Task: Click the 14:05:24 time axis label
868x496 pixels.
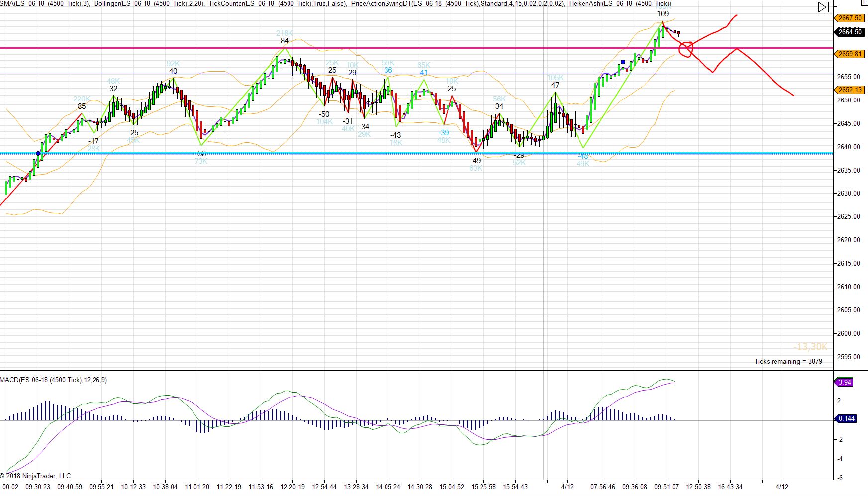Action: [388, 487]
